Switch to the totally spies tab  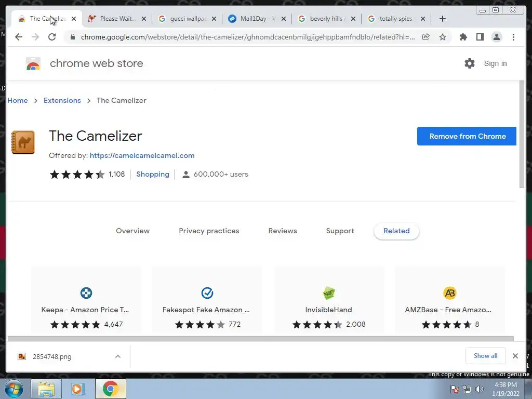click(x=396, y=19)
